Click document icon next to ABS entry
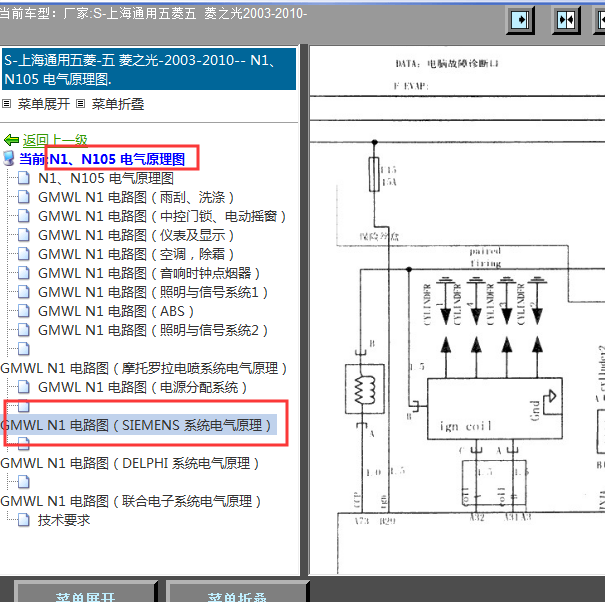 pyautogui.click(x=24, y=311)
